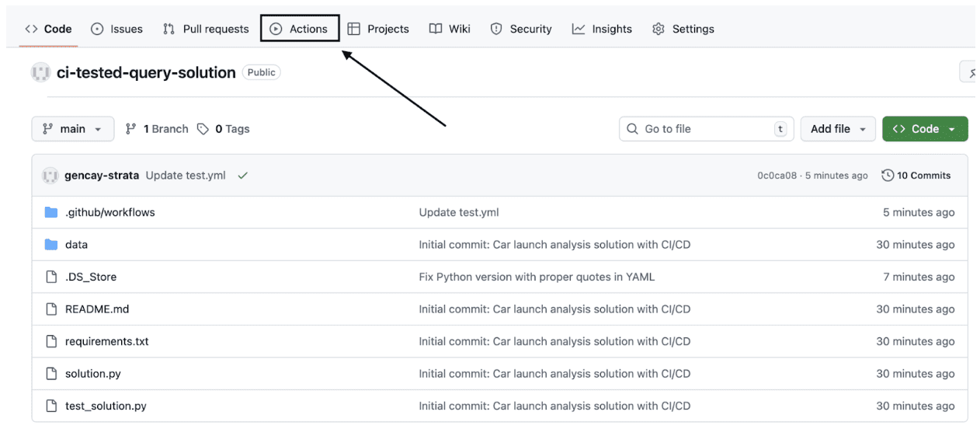Open commit message in solution.py row
Screen dimensions: 980x443
point(554,374)
